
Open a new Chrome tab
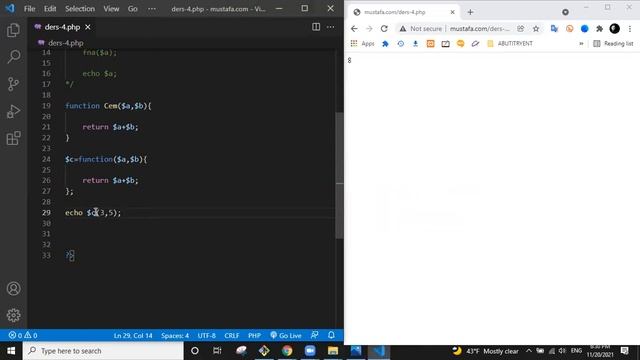click(x=470, y=12)
